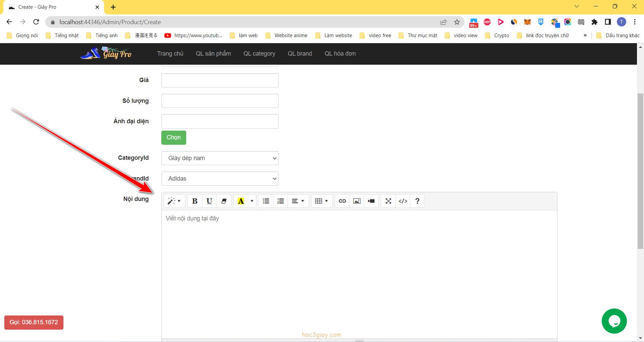Insert an ordered numbered list
644x342 pixels.
[x=280, y=201]
